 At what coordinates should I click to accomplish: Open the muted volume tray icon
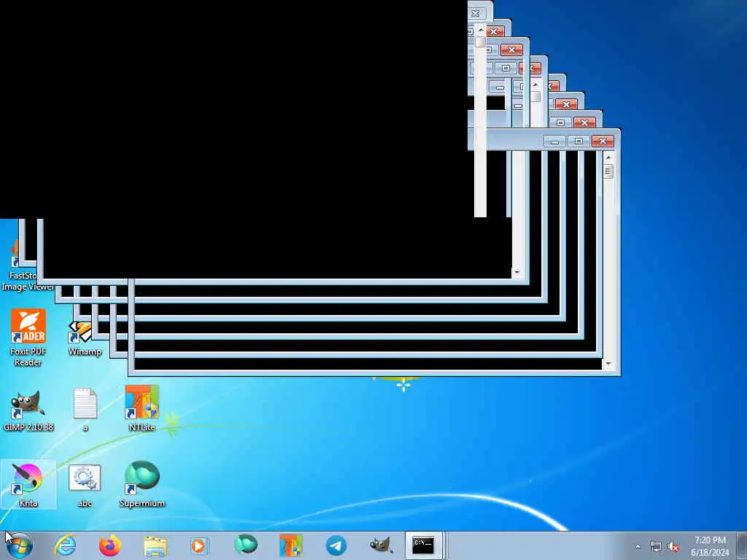[x=673, y=547]
